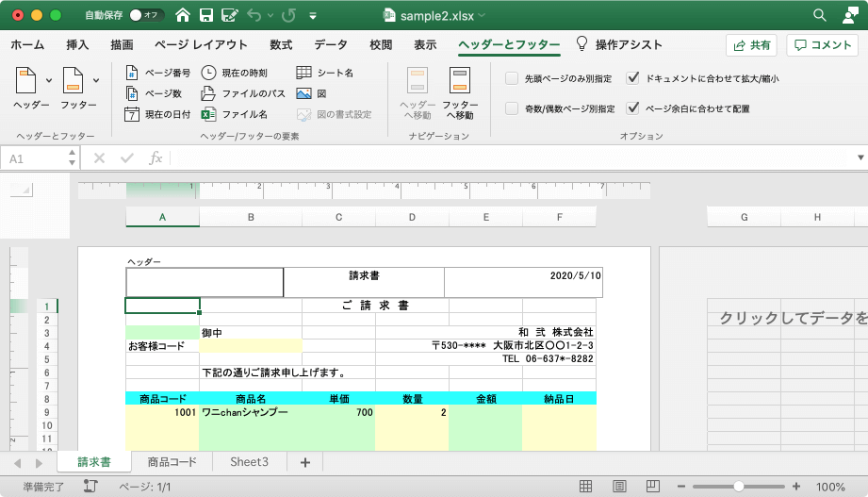
Task: Open the user account icon
Action: click(x=850, y=15)
